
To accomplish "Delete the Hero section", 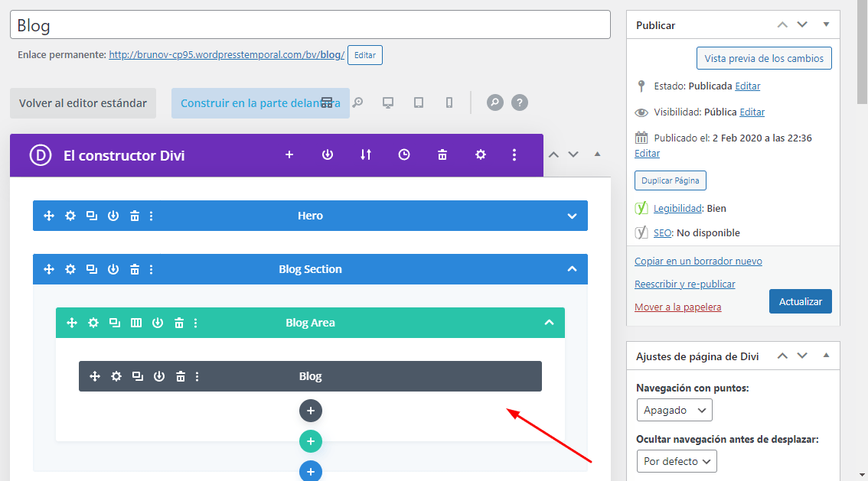I will 135,216.
